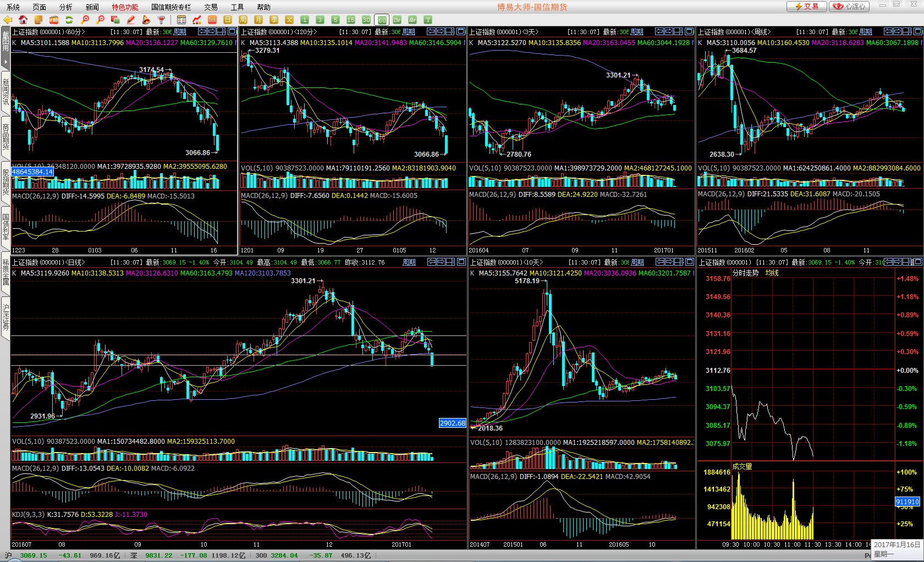924x562 pixels.
Task: Select the red pencil drawing tool icon
Action: click(x=131, y=20)
